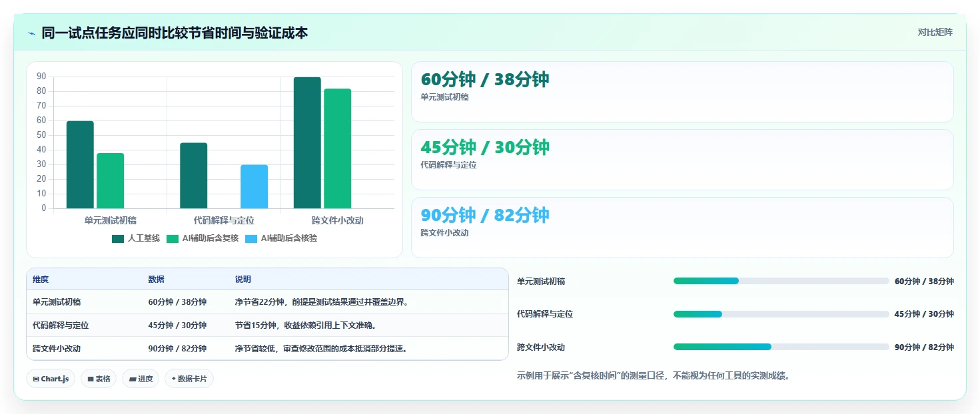980x414 pixels.
Task: Click 跨文件小改动 in the table's first column
Action: pos(57,349)
